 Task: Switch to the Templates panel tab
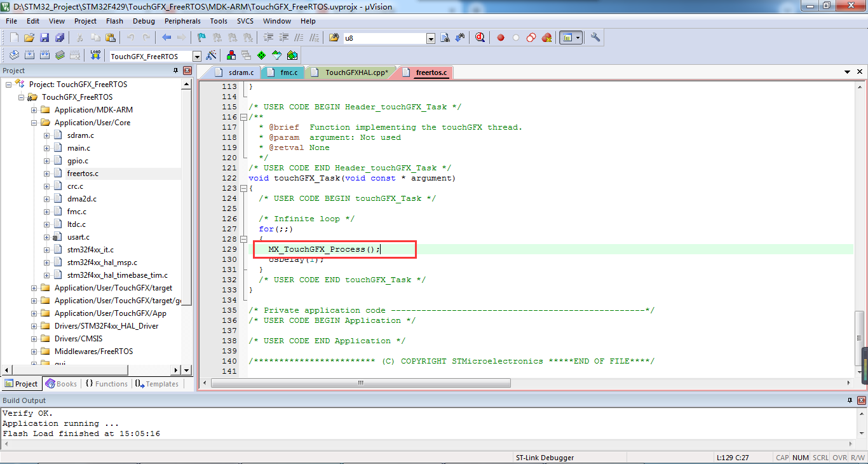coord(157,384)
